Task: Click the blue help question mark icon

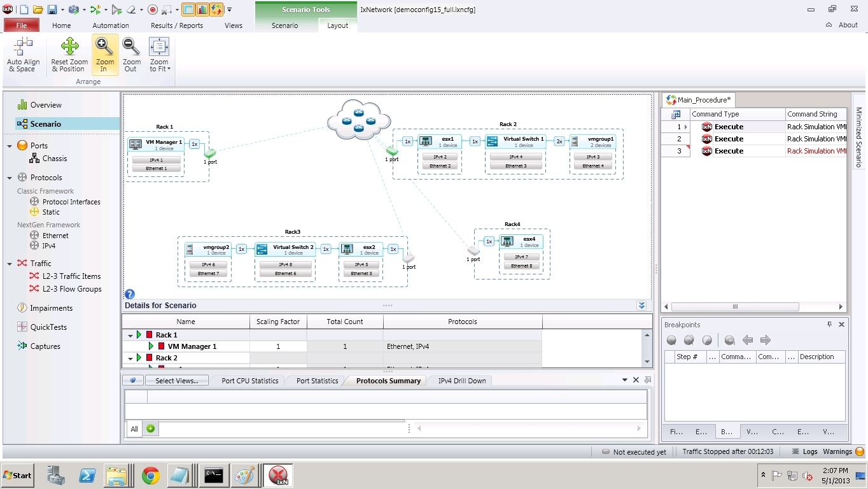Action: point(130,294)
